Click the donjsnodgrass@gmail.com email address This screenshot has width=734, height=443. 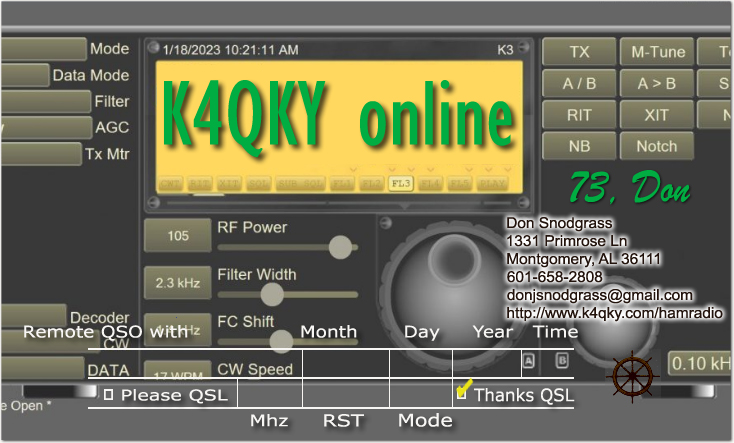click(599, 295)
